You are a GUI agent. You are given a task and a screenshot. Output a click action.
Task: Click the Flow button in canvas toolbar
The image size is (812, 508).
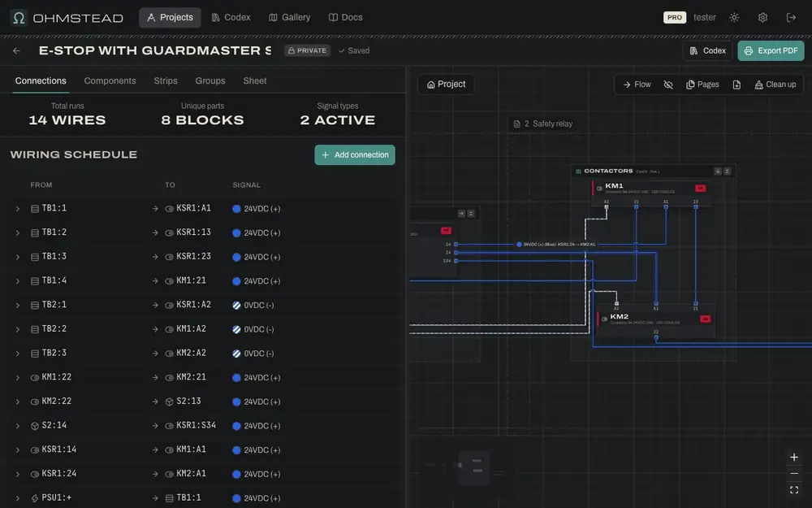637,85
